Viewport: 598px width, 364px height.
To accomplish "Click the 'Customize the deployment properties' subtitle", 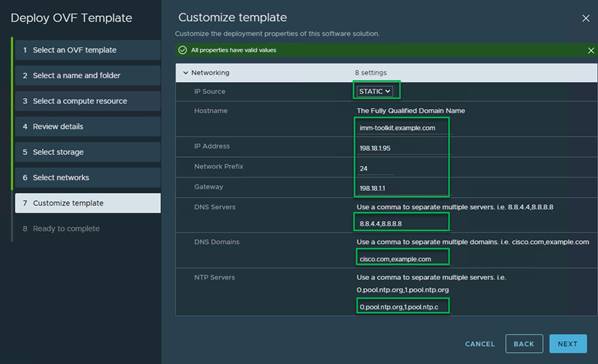I will click(277, 34).
